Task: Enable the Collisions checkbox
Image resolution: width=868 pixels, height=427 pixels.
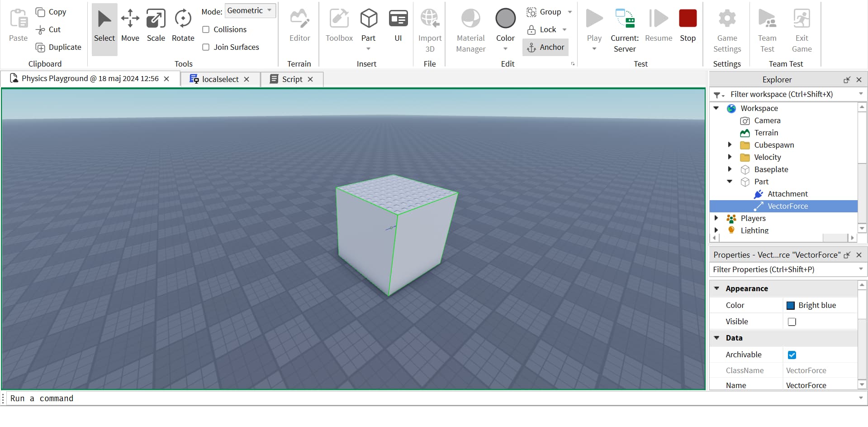Action: [x=206, y=29]
